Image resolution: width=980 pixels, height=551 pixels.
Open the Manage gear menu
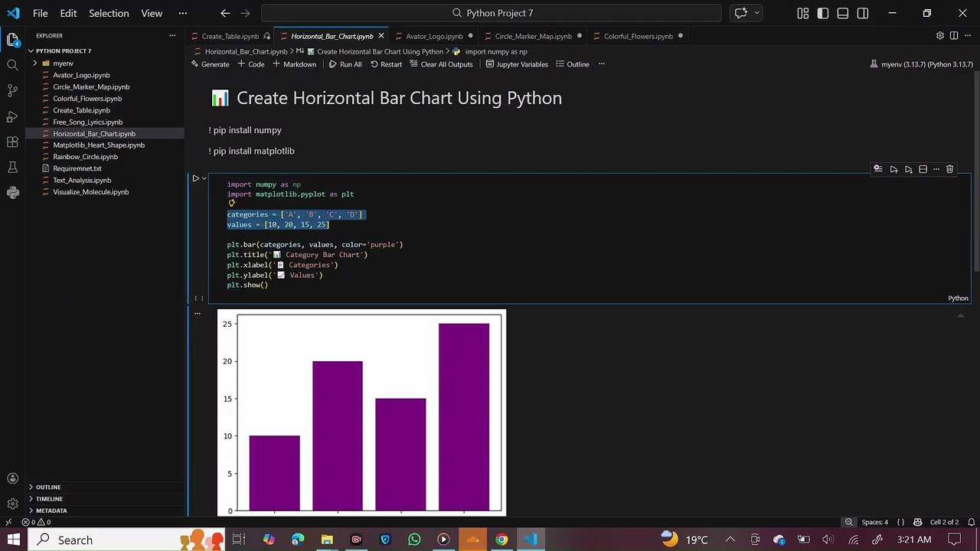tap(12, 504)
